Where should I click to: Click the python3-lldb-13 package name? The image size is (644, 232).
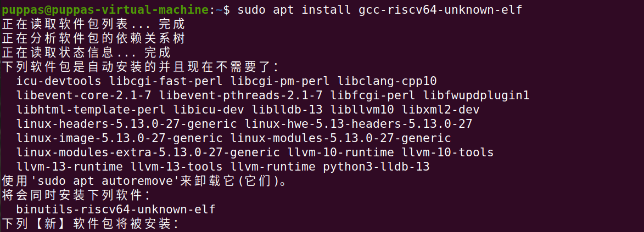point(377,167)
